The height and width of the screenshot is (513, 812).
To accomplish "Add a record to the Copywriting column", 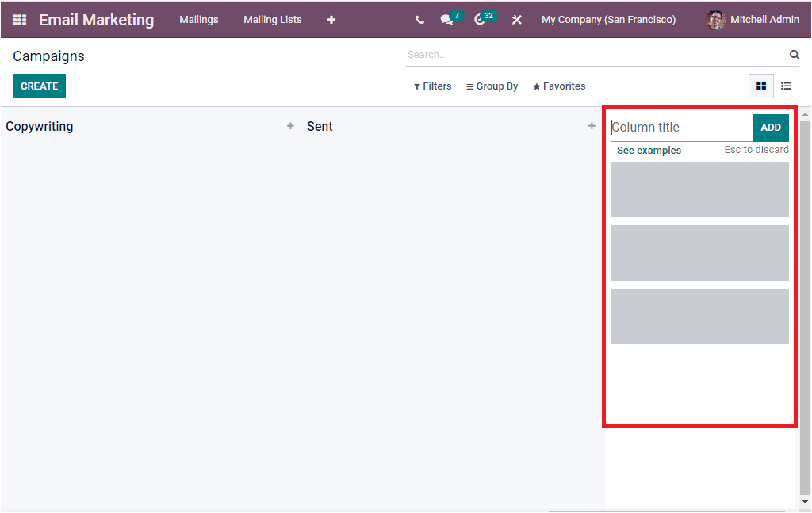I will coord(290,125).
